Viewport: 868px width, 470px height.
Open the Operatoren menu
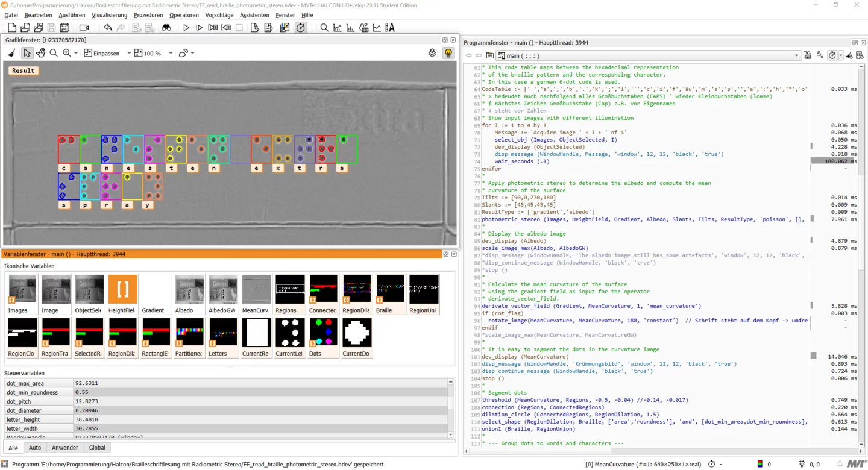click(184, 15)
